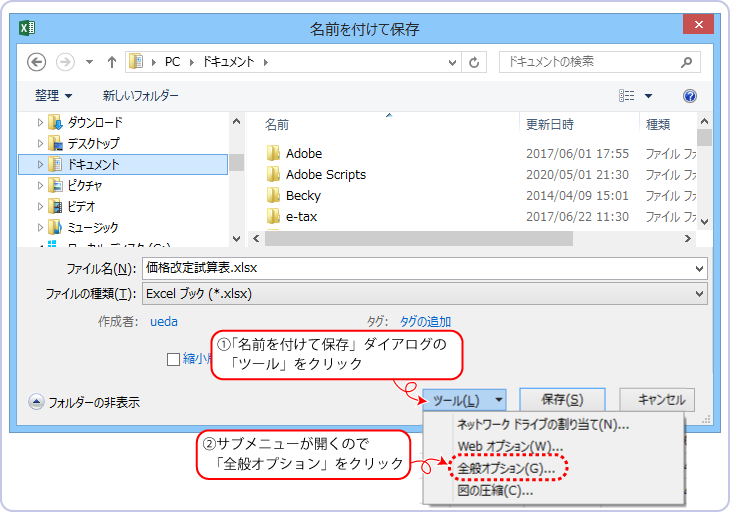Click date 2017/06/22 11:30

tap(577, 216)
